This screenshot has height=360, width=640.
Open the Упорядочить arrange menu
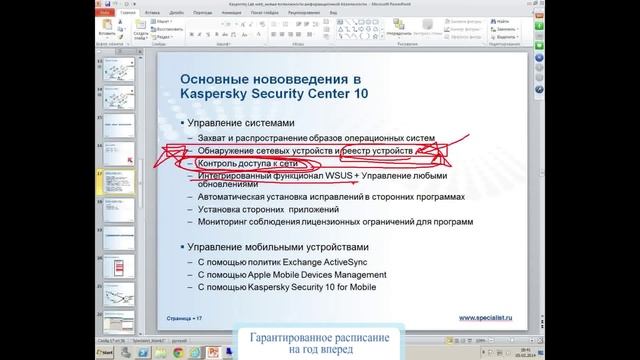point(399,29)
